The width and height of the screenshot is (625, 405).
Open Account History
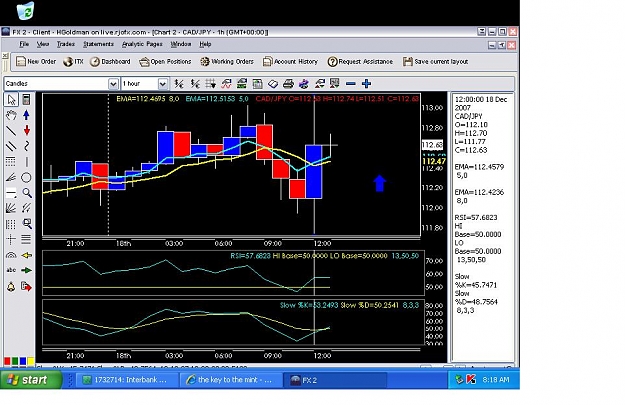(290, 61)
